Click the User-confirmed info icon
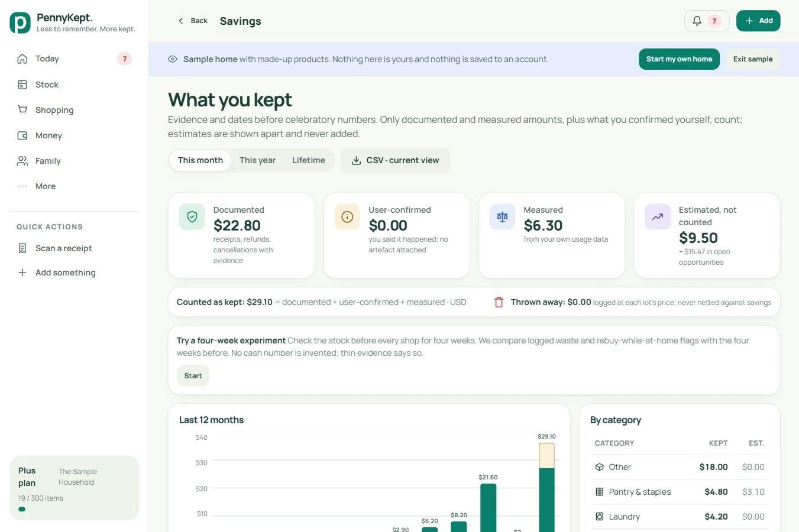Viewport: 799px width, 532px height. [x=347, y=217]
